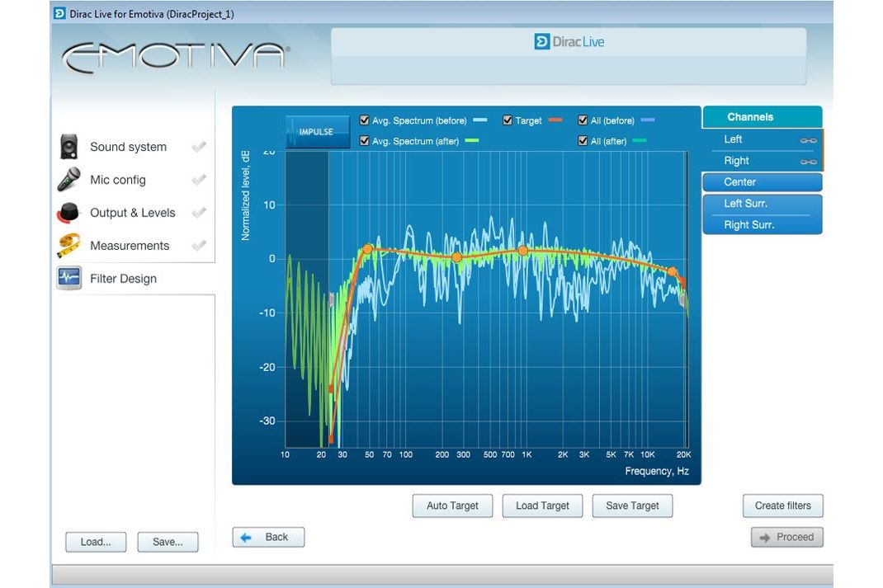The image size is (883, 588).
Task: Click the Avg. Spectrum (after) green legend swatch
Action: pos(472,141)
